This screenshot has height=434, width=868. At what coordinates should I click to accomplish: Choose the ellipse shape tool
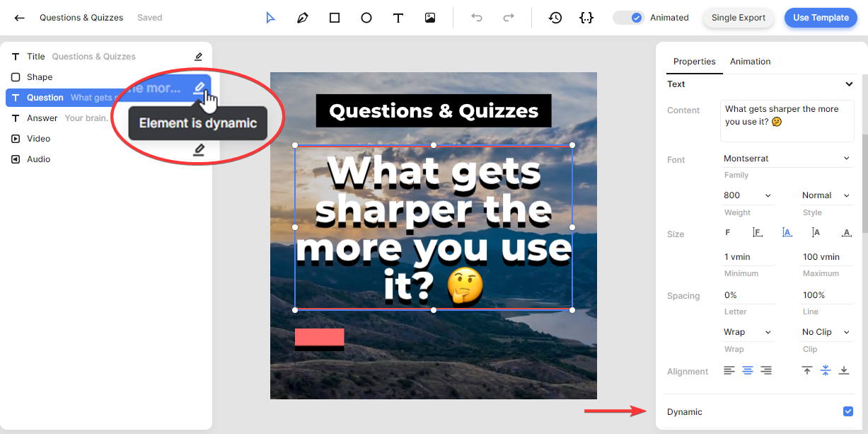point(366,18)
